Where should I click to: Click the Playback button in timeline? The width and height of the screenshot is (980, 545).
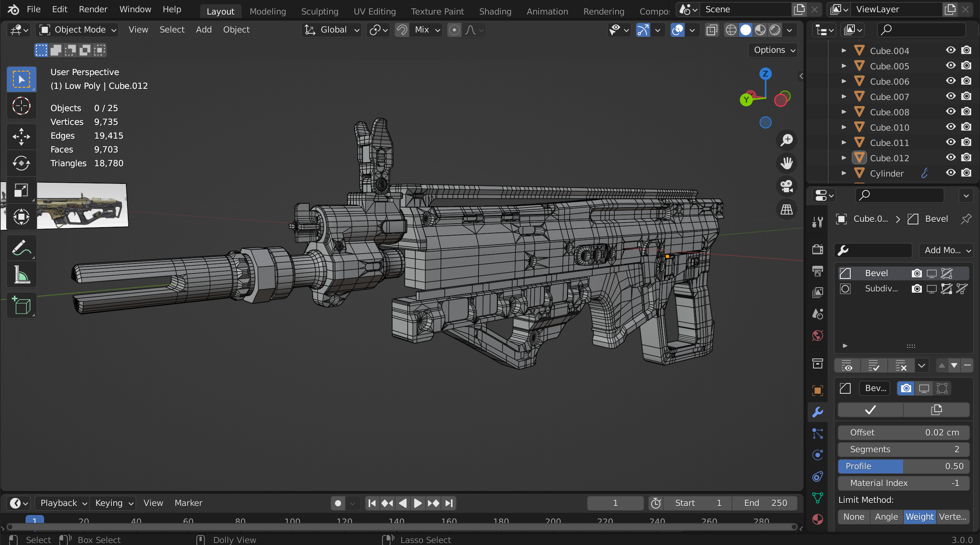point(63,502)
